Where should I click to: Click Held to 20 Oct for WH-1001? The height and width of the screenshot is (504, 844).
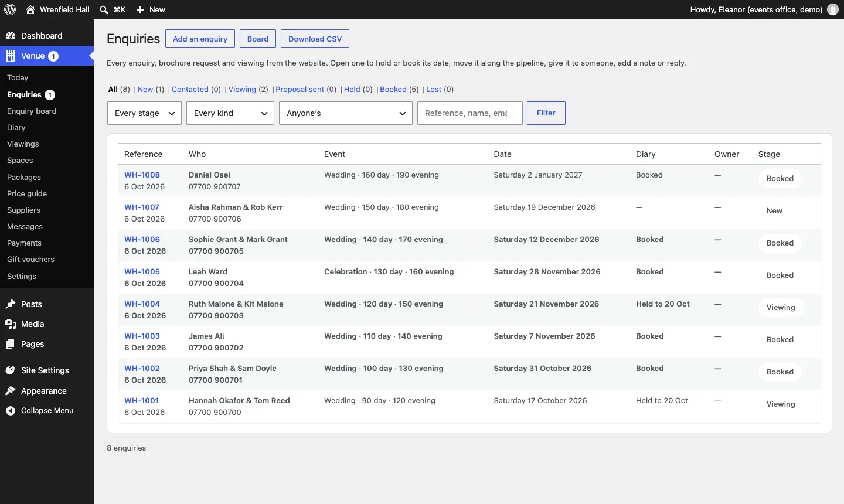(662, 401)
